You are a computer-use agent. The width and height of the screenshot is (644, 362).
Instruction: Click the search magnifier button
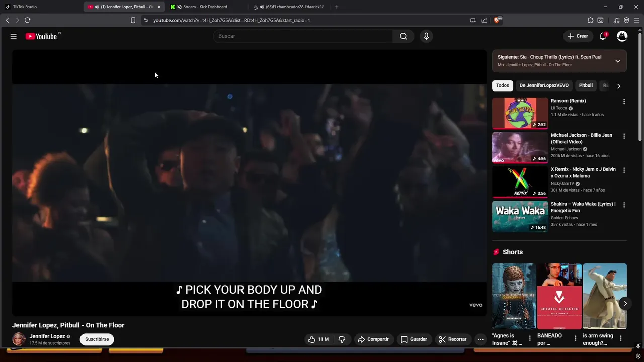pos(404,36)
